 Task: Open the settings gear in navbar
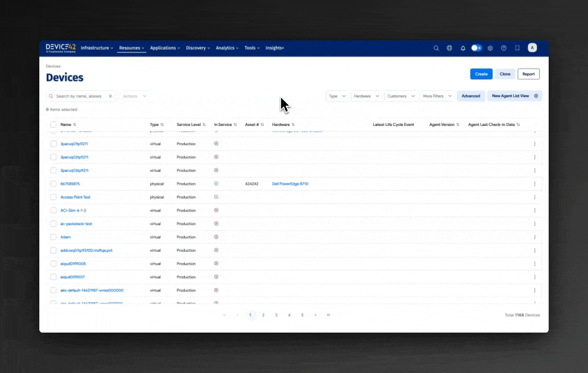[490, 48]
